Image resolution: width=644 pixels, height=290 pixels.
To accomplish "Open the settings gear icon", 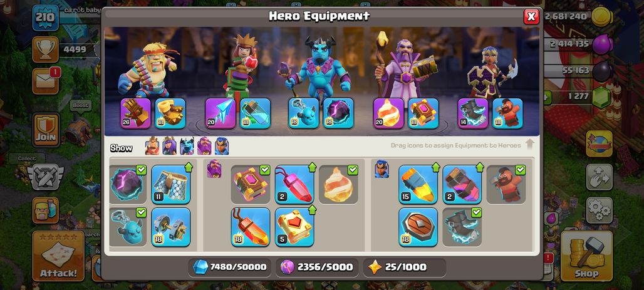I will click(x=600, y=210).
